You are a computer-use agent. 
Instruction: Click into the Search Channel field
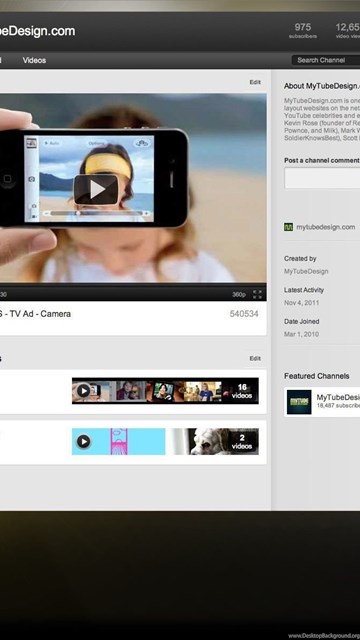(326, 60)
